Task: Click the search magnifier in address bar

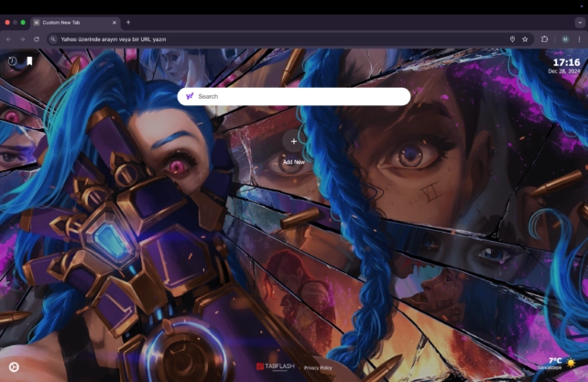Action: (53, 39)
